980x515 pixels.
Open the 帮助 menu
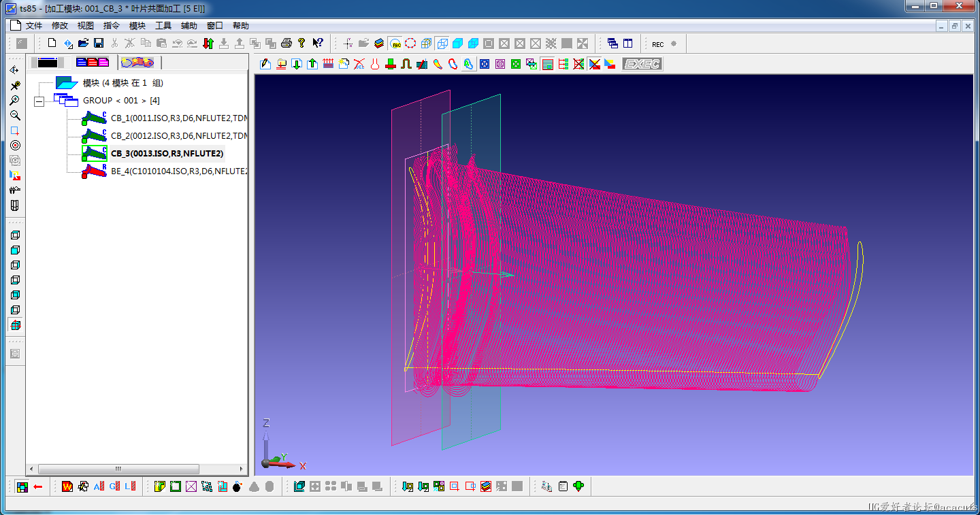point(241,26)
